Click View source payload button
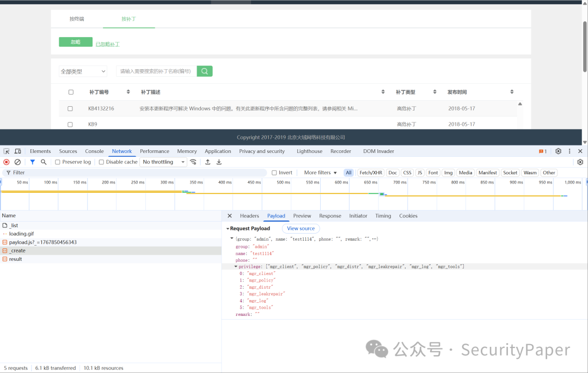The image size is (588, 373). click(x=301, y=229)
